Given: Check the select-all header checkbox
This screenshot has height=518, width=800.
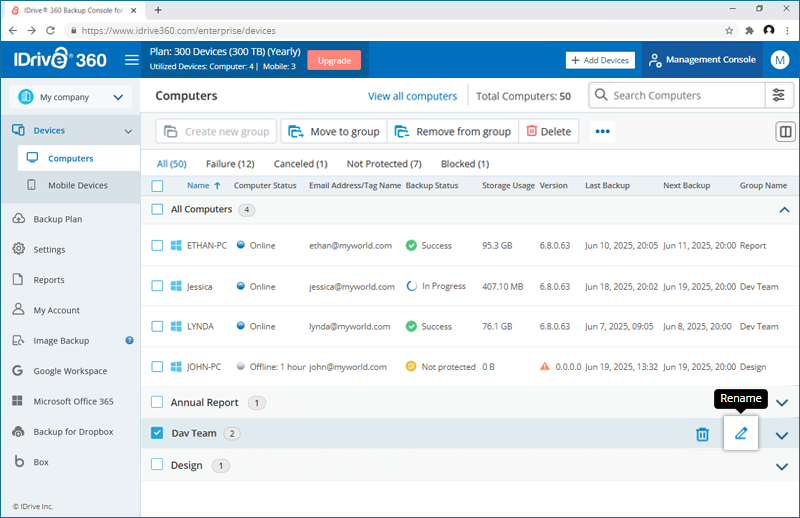Looking at the screenshot, I should tap(157, 186).
